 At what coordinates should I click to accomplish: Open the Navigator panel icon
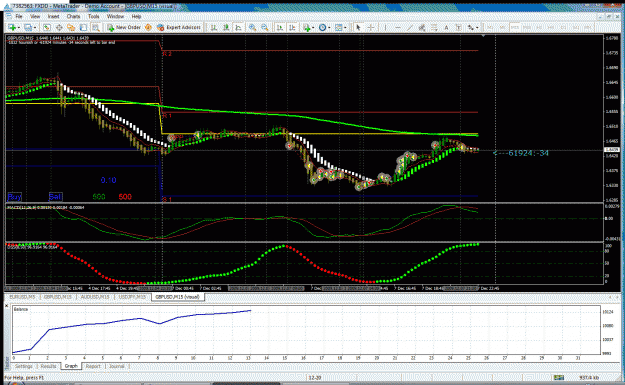click(x=71, y=28)
